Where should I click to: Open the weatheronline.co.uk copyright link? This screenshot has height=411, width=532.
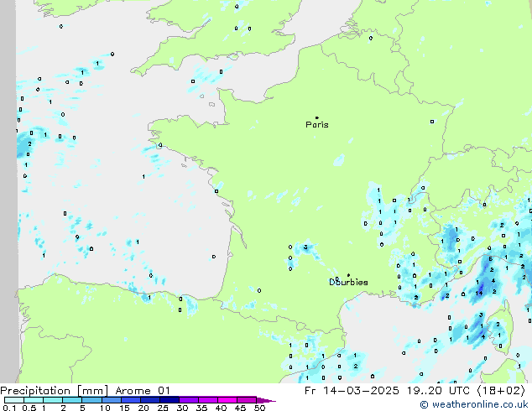(x=474, y=404)
